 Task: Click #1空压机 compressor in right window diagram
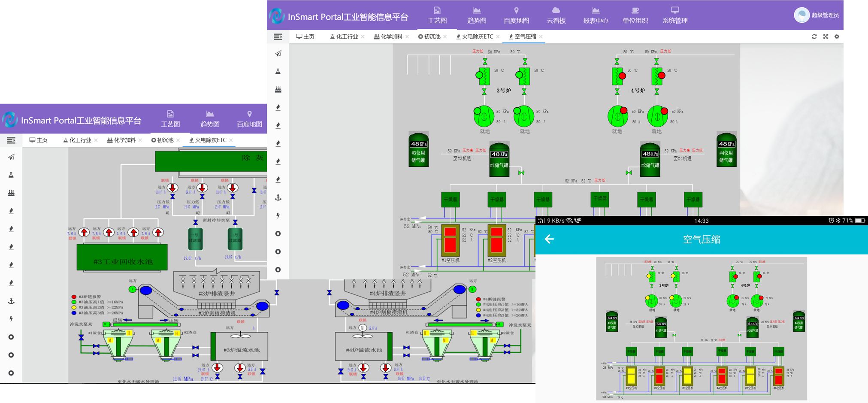pos(450,240)
